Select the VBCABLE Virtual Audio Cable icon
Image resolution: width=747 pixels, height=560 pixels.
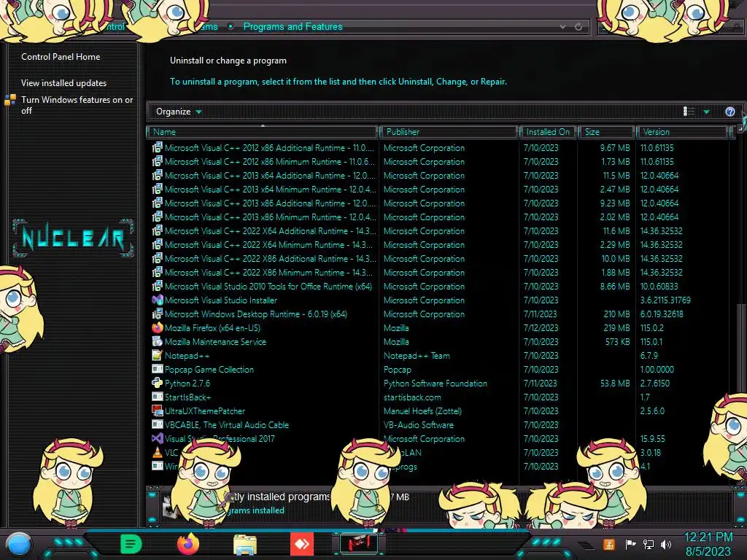click(x=158, y=424)
